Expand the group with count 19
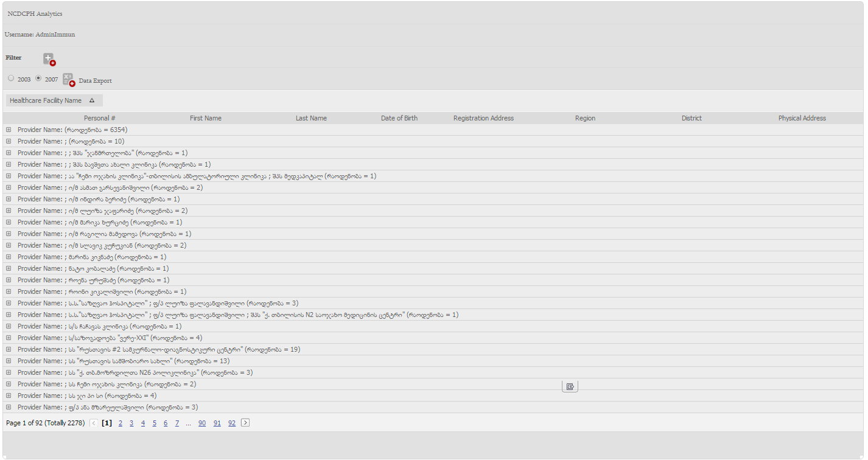 click(x=9, y=349)
